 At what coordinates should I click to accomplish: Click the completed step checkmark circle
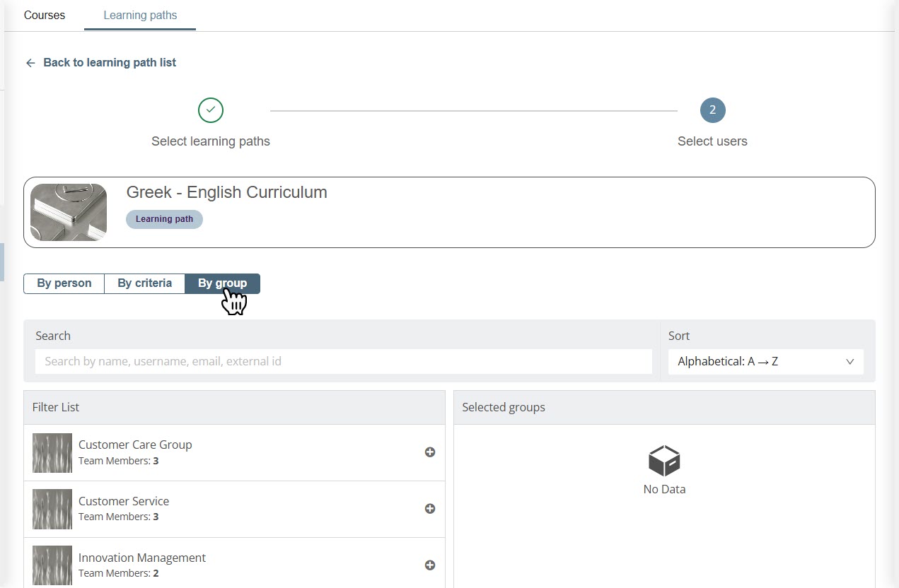211,110
